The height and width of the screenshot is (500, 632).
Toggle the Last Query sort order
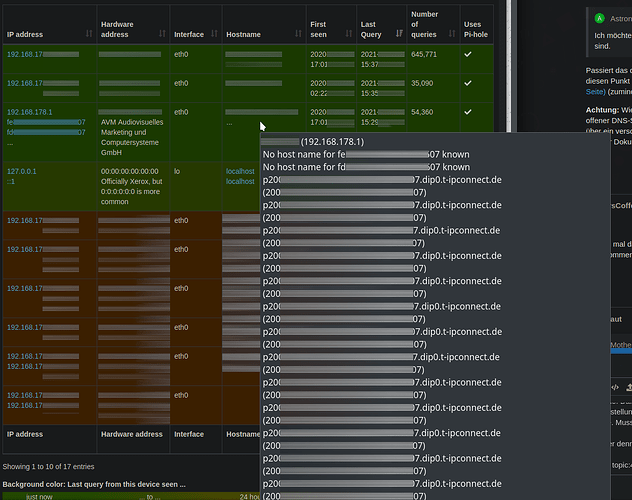click(x=398, y=34)
